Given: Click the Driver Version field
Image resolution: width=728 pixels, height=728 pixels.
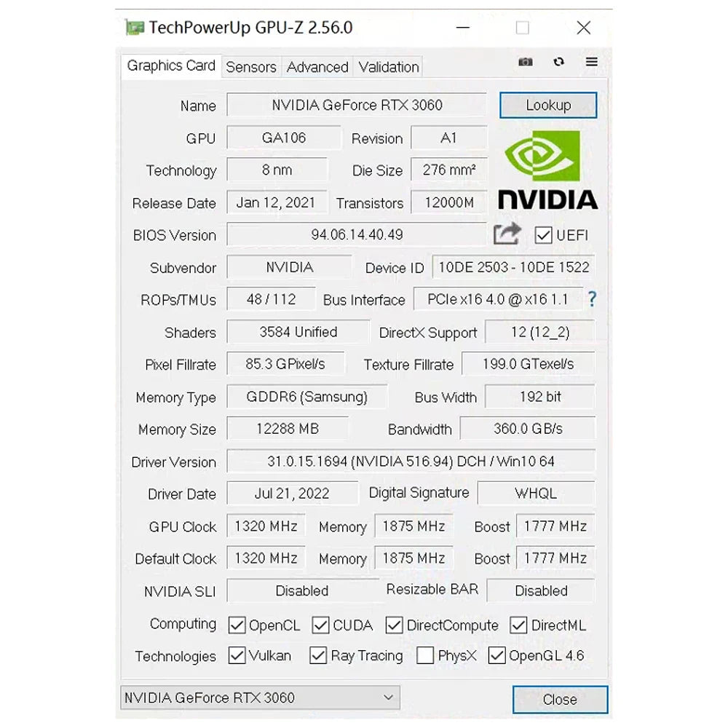Looking at the screenshot, I should click(x=410, y=462).
